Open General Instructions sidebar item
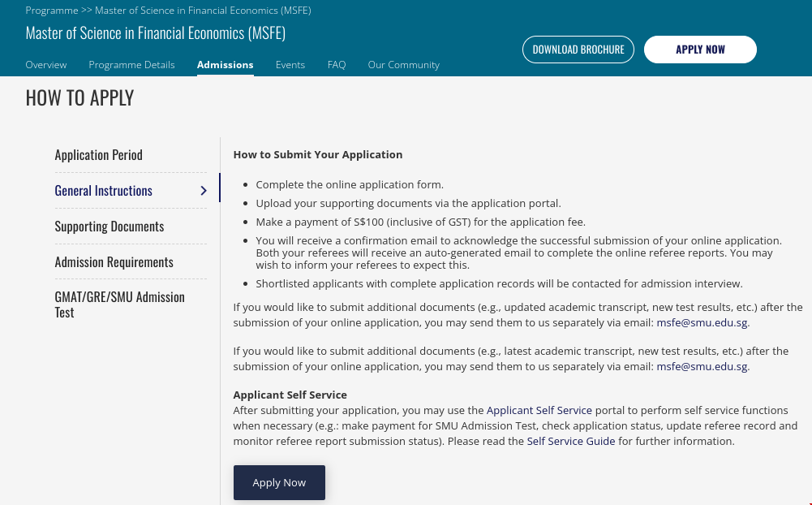This screenshot has width=812, height=505. tap(103, 191)
